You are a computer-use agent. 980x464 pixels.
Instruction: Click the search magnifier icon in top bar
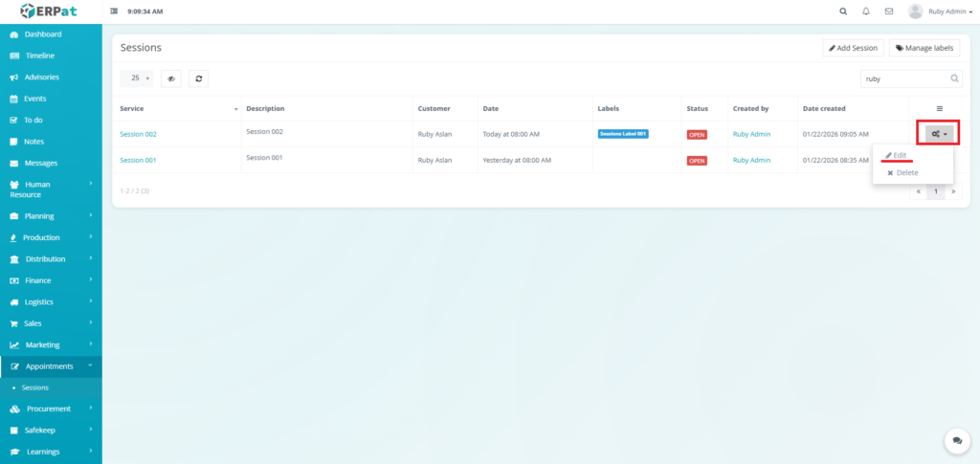click(843, 11)
